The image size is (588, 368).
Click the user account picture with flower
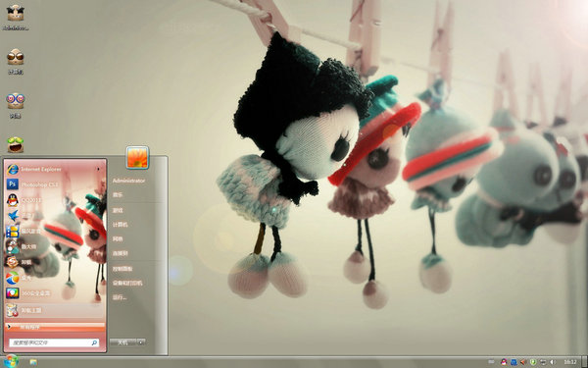click(137, 157)
